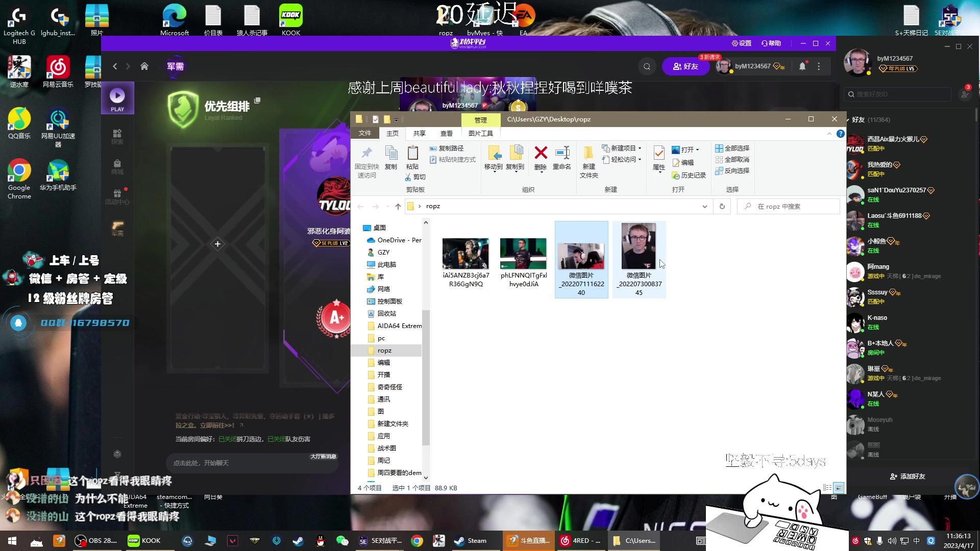Click the chat input '点击此处，开始聊天'

click(x=252, y=463)
